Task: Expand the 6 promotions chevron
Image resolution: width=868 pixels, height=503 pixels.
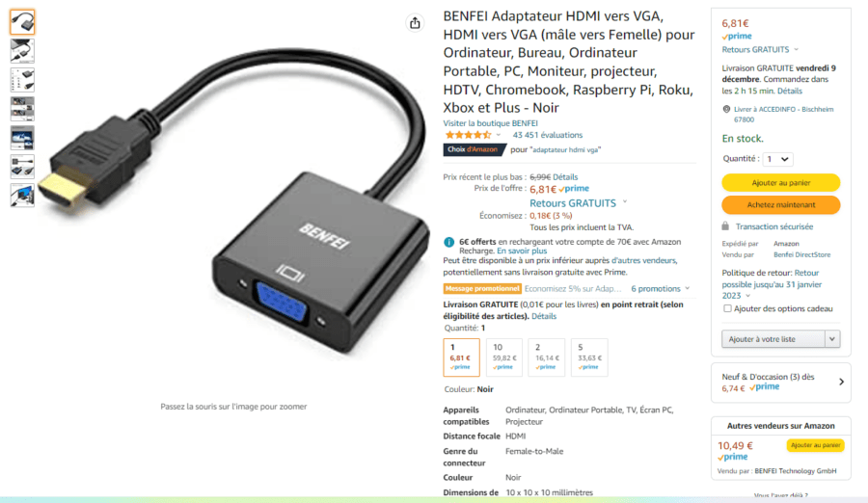Action: coord(687,288)
